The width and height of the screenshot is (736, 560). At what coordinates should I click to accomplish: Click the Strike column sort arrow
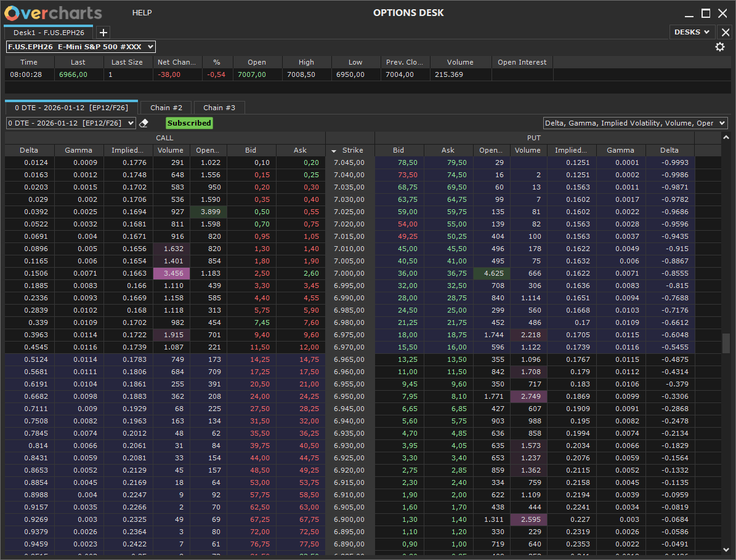[x=334, y=151]
